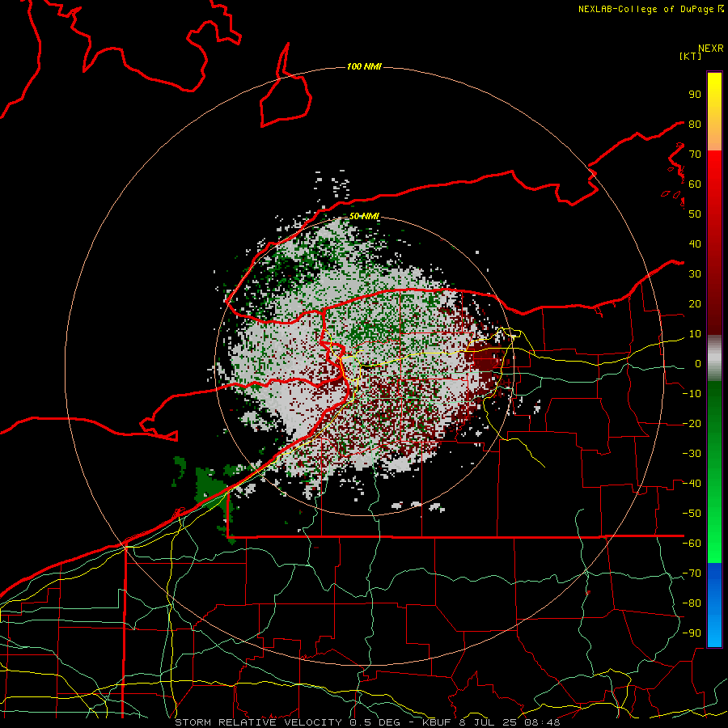Click the 100 NMI range ring label
The image size is (728, 728).
coord(365,67)
